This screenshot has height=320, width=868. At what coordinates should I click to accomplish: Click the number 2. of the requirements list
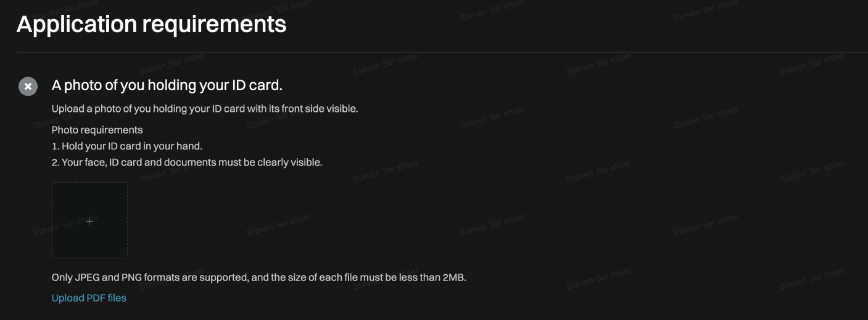[x=56, y=162]
